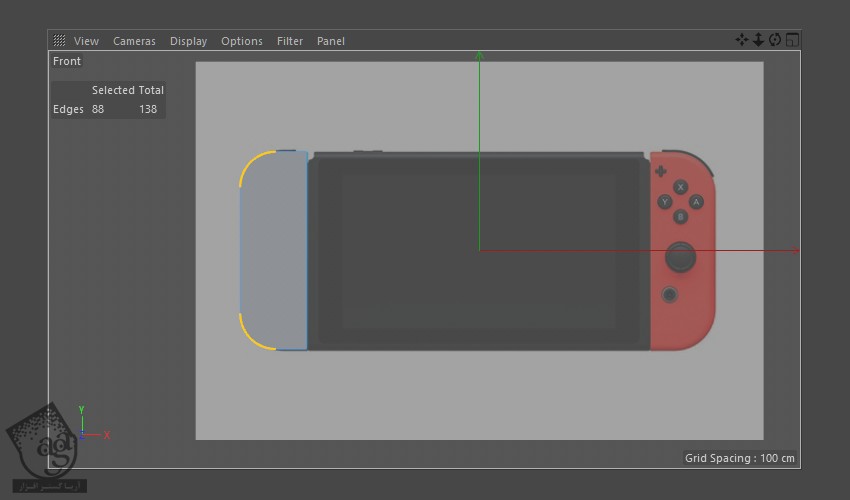This screenshot has width=850, height=500.
Task: Click the zoom camera viewport icon
Action: (758, 40)
